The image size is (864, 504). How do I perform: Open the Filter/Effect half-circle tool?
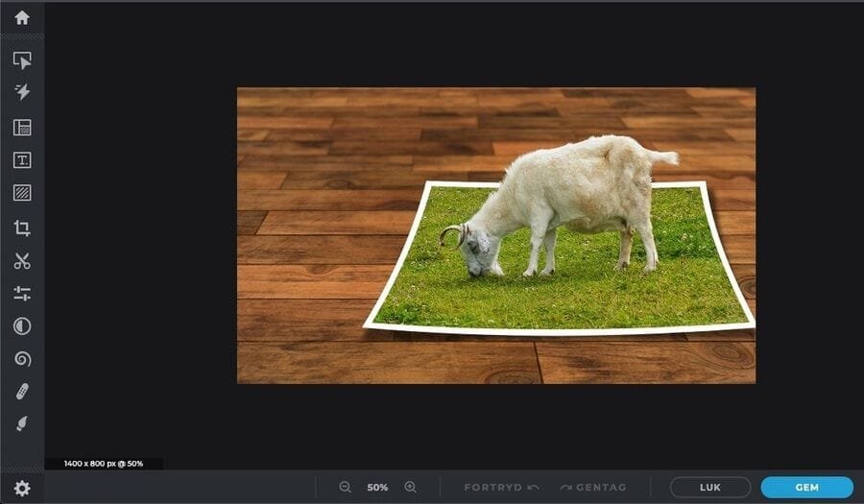[22, 326]
